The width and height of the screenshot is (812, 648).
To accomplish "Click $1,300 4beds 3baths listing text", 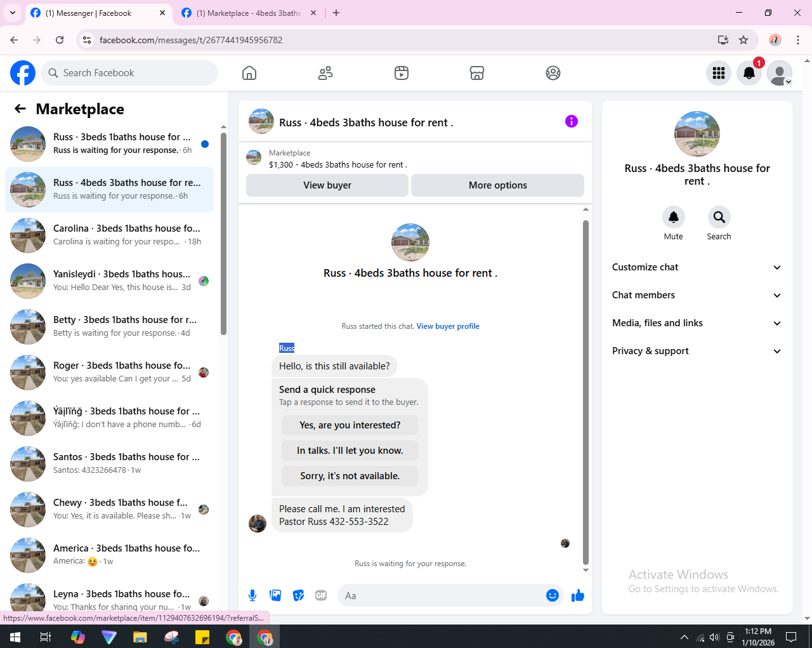I will point(338,164).
